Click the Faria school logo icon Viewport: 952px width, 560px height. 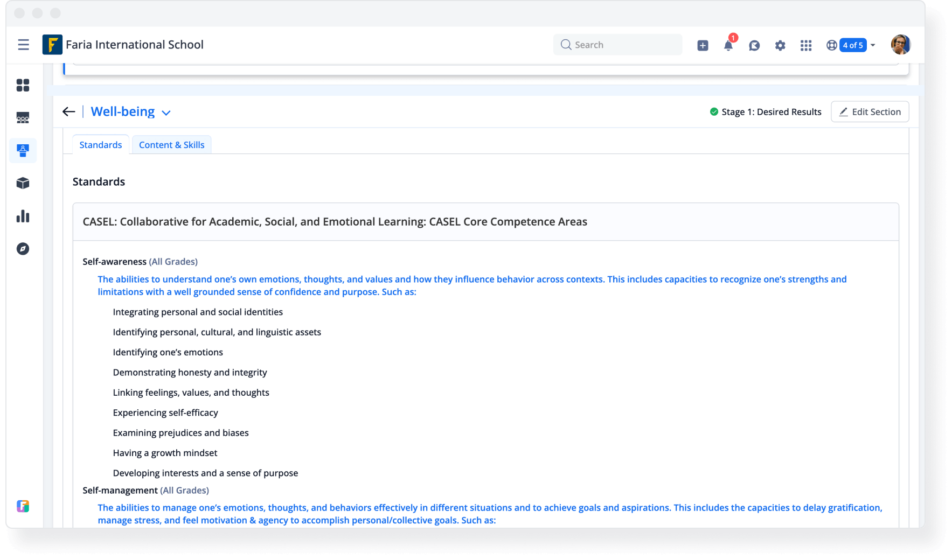click(x=52, y=45)
